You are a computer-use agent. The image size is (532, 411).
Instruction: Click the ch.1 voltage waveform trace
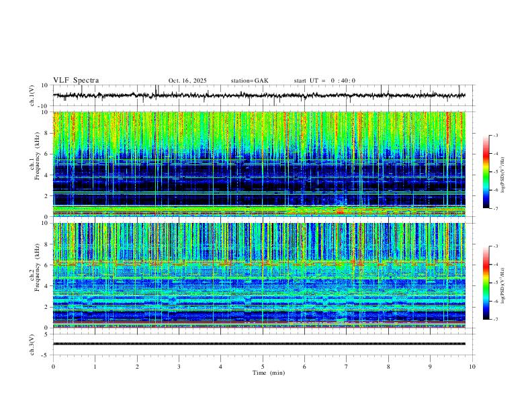(259, 95)
